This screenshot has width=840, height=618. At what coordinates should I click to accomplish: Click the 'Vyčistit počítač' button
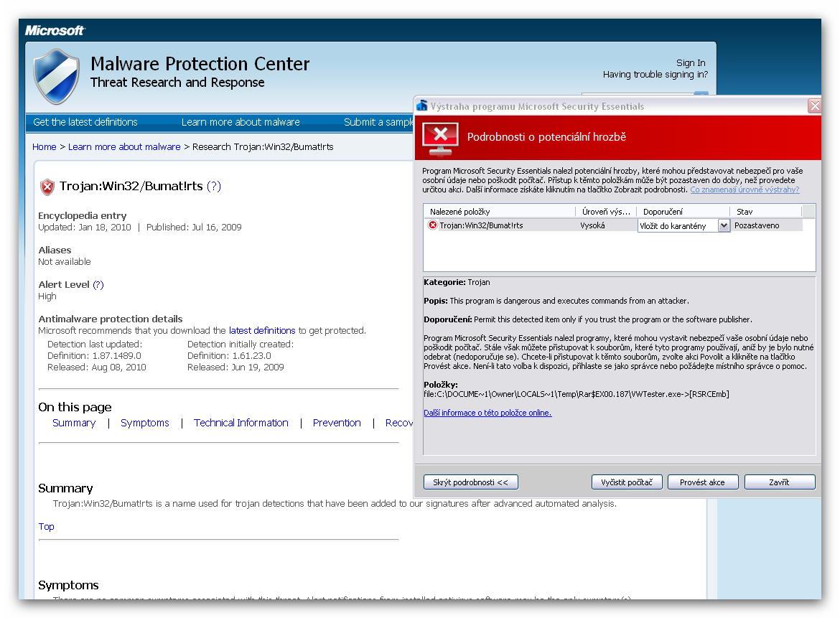point(627,482)
